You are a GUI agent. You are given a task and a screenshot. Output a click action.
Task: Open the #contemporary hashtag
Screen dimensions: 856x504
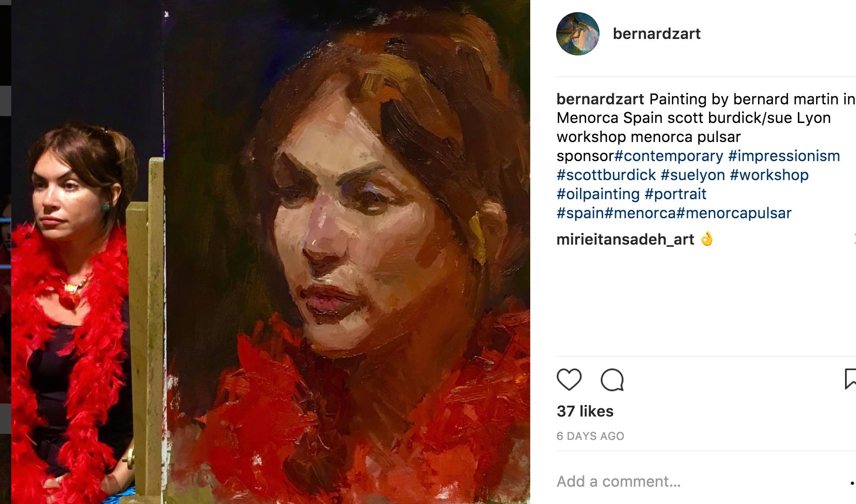pyautogui.click(x=669, y=156)
